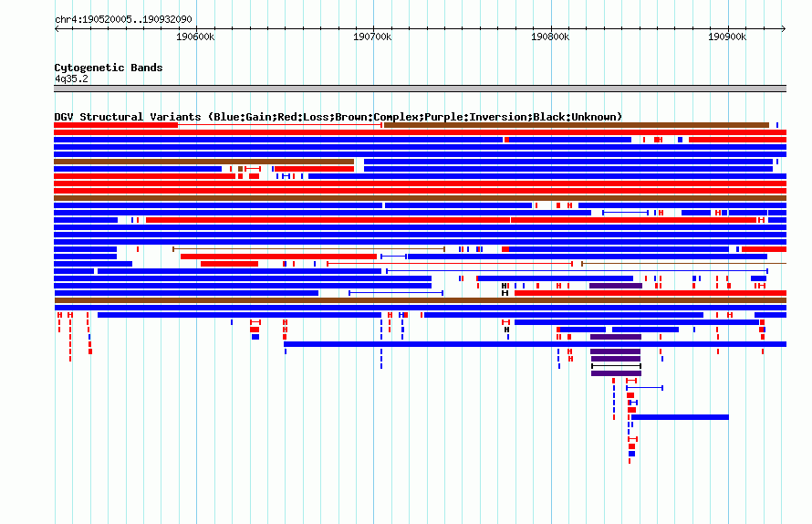Image resolution: width=812 pixels, height=524 pixels.
Task: Select the bottommost purple inversion bar
Action: pos(616,373)
